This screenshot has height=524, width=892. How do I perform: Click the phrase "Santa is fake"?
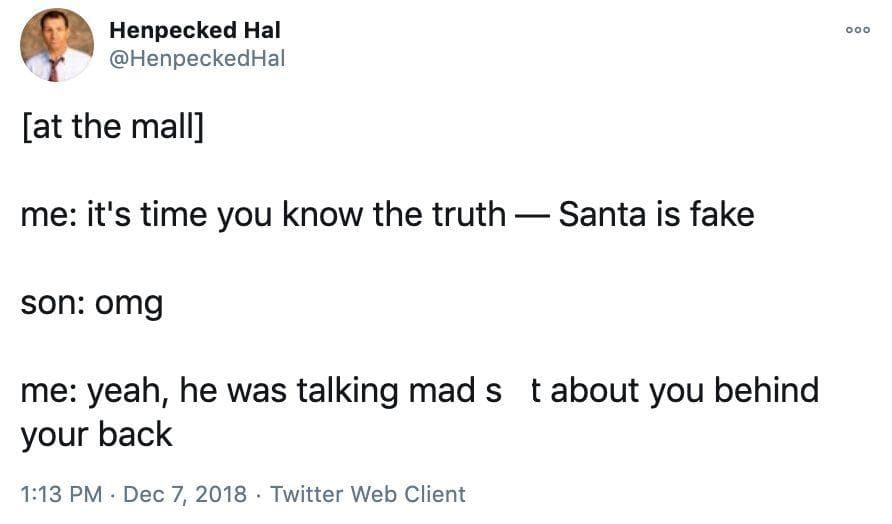(x=656, y=214)
